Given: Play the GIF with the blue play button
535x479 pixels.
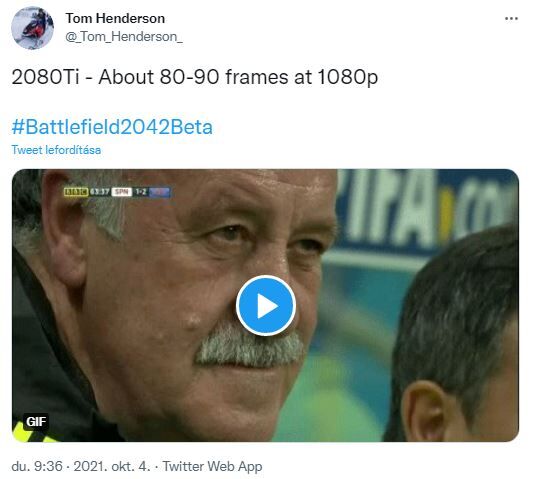Looking at the screenshot, I should click(266, 306).
